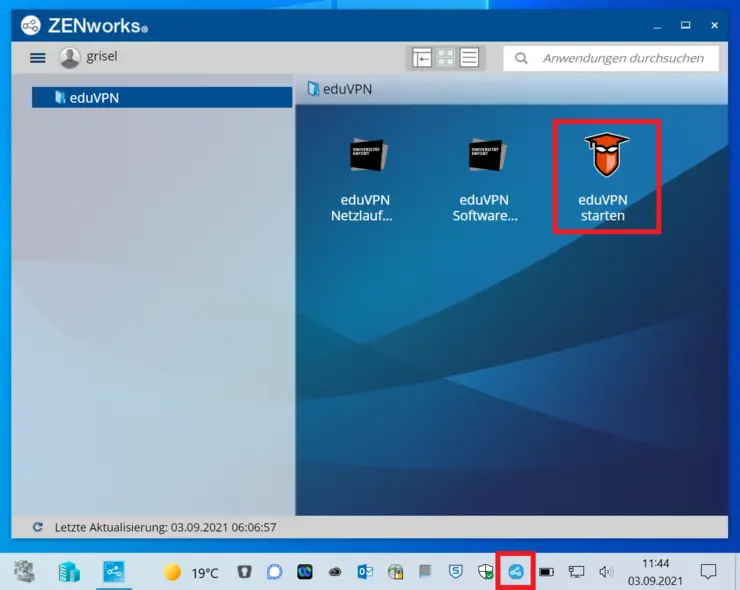Switch to list view layout
This screenshot has width=740, height=590.
pos(469,58)
